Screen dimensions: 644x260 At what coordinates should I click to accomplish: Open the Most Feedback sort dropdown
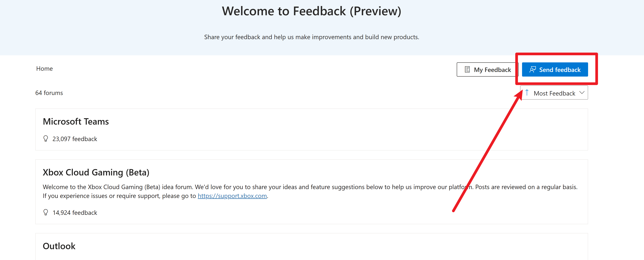[x=554, y=93]
